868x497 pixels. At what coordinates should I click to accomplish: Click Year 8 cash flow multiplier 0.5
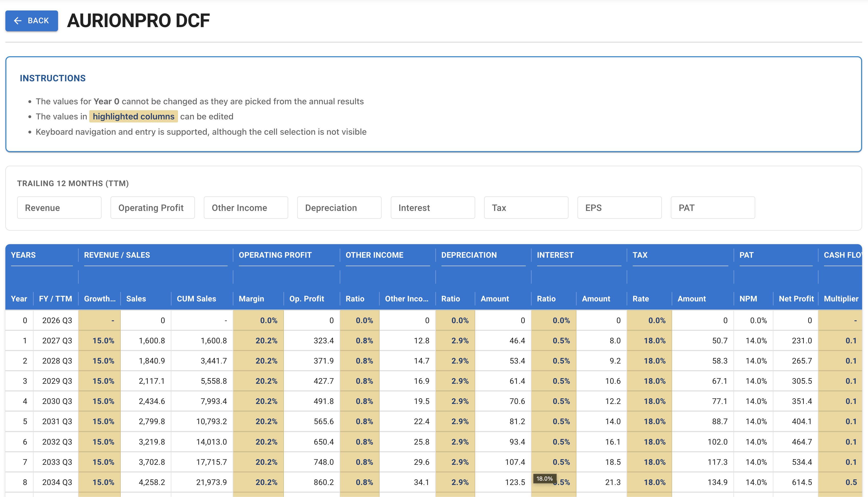point(840,482)
